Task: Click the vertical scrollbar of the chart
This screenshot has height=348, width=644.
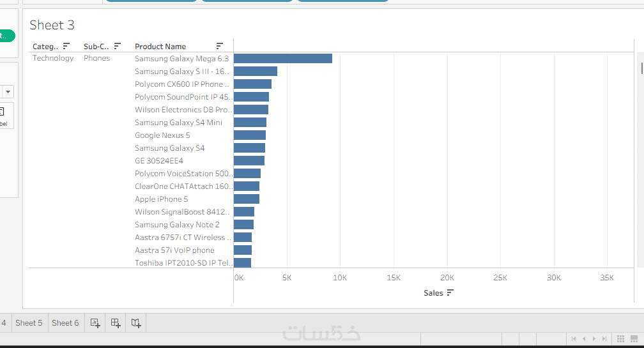Action: pyautogui.click(x=641, y=68)
